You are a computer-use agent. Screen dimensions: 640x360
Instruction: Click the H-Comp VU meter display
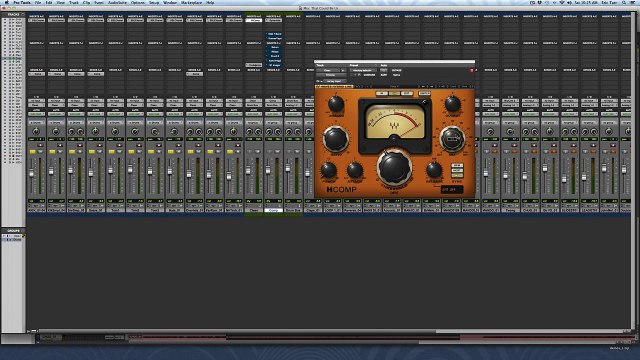pos(394,121)
